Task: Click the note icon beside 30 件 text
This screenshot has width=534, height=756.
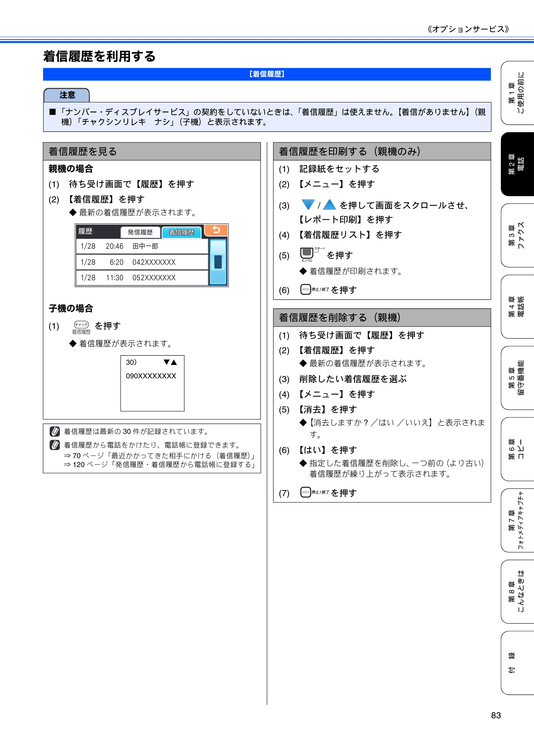Action: click(x=55, y=431)
